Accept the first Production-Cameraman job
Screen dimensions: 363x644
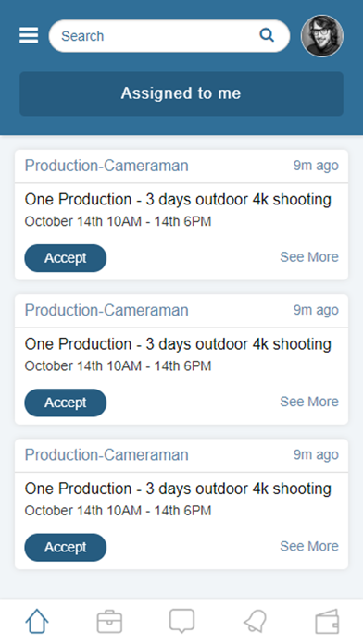[x=66, y=258]
